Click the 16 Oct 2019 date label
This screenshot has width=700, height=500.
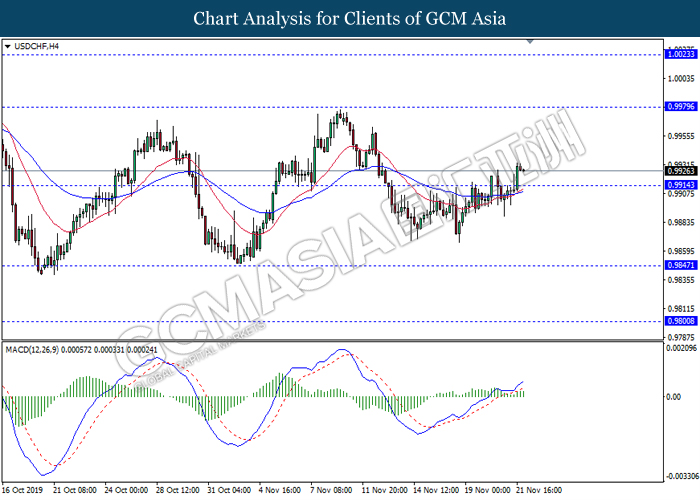click(x=22, y=490)
